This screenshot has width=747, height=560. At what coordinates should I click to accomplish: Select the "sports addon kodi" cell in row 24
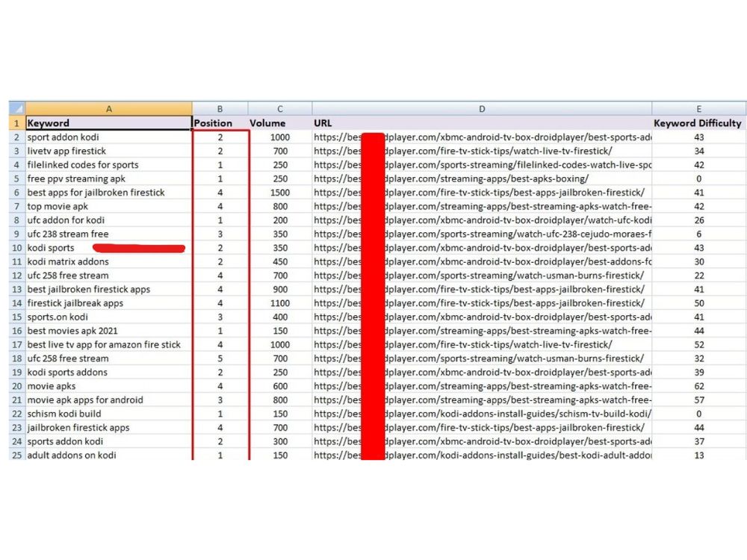(x=108, y=441)
